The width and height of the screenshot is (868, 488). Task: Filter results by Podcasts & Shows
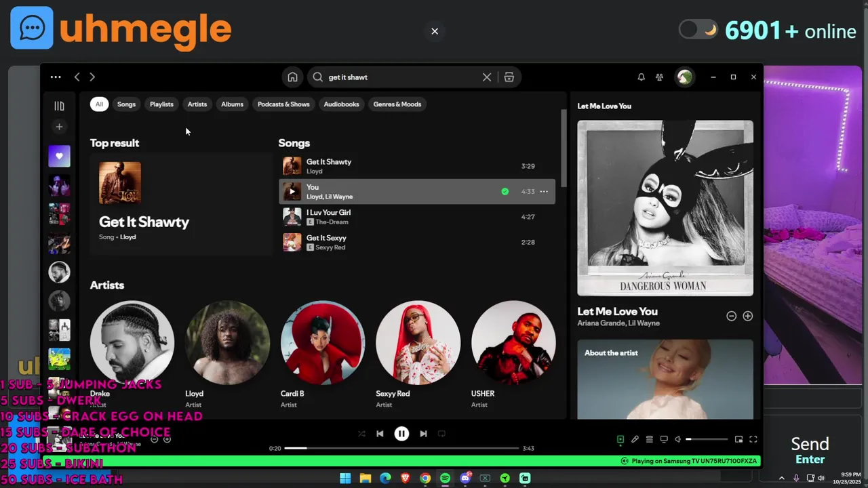[283, 104]
